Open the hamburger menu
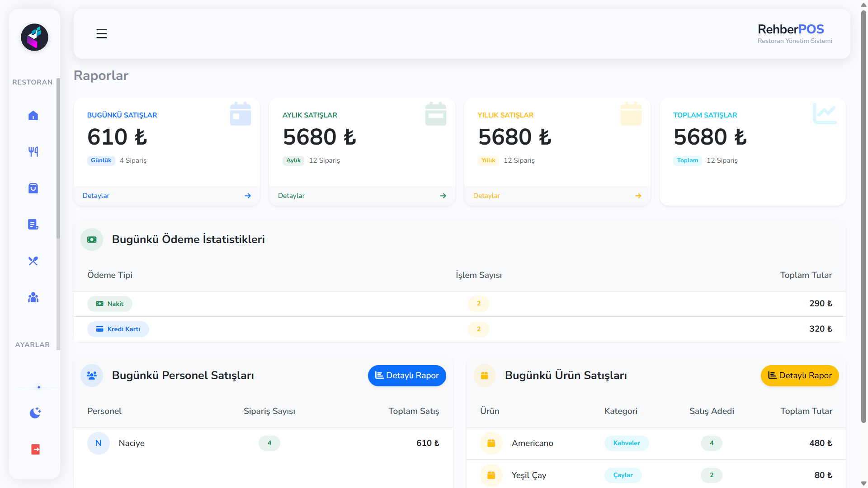 (x=101, y=34)
